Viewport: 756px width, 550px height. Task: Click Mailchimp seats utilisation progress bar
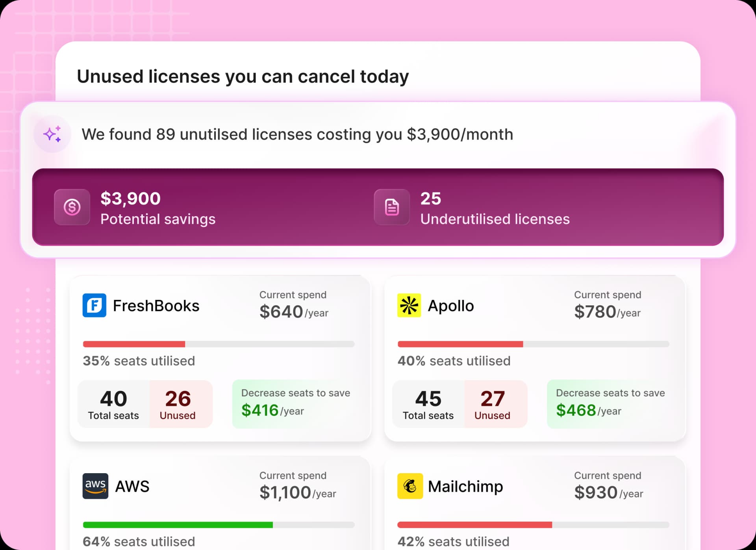pos(534,525)
